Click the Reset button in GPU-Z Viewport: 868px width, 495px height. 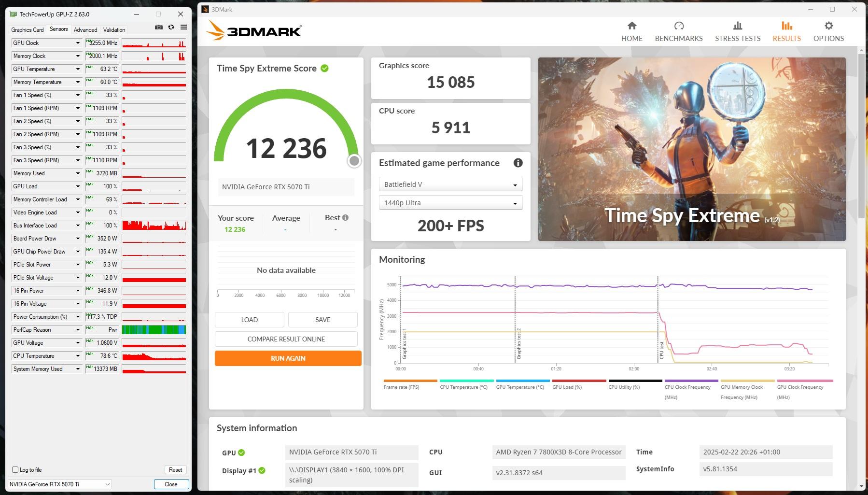click(175, 469)
